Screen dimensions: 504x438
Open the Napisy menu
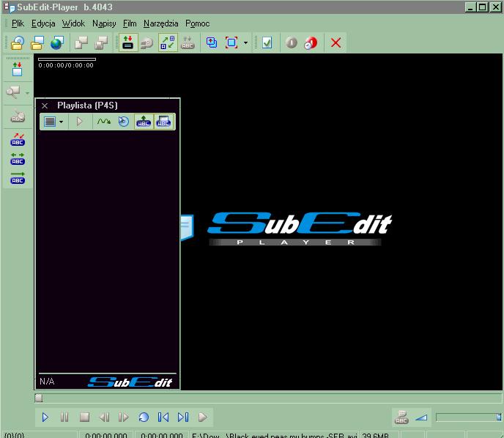coord(104,23)
